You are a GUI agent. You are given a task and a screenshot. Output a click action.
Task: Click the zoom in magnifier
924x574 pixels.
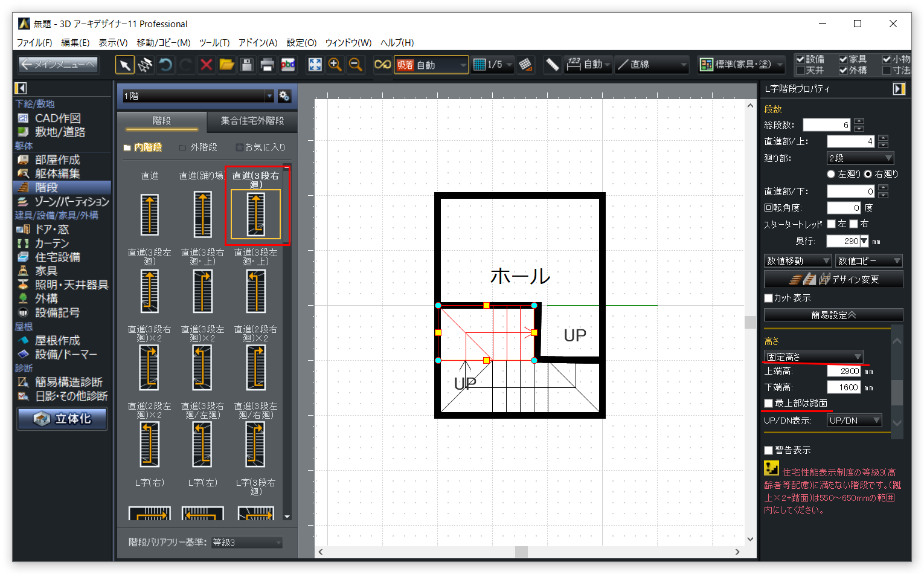click(335, 65)
